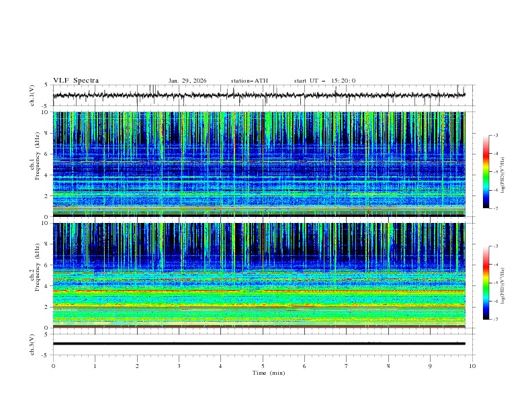The image size is (532, 411).
Task: Click the lower PSD color scale bar
Action: (x=486, y=283)
